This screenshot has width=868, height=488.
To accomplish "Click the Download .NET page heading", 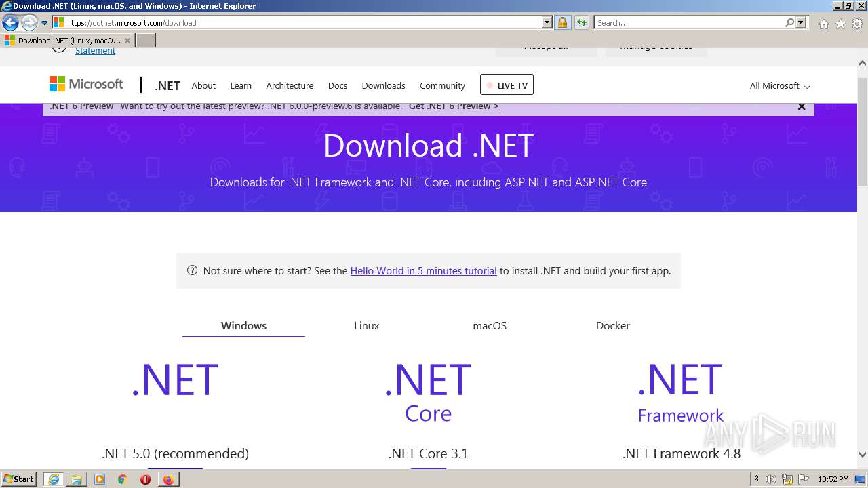I will 429,146.
